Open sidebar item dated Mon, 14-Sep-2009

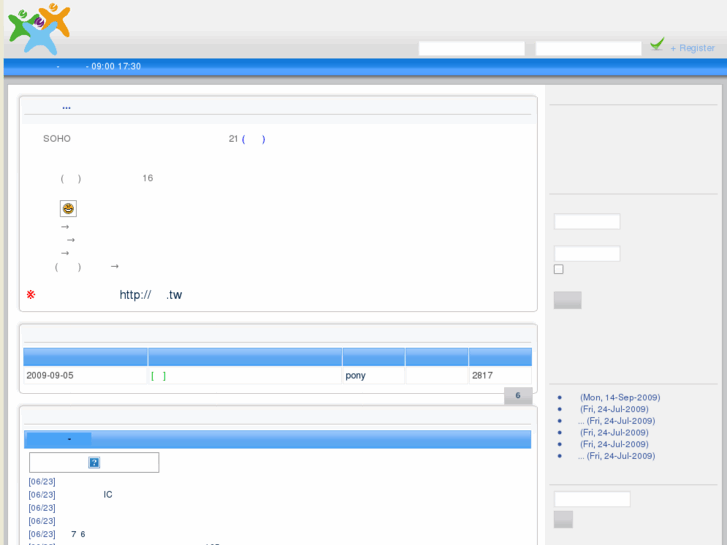[x=620, y=397]
